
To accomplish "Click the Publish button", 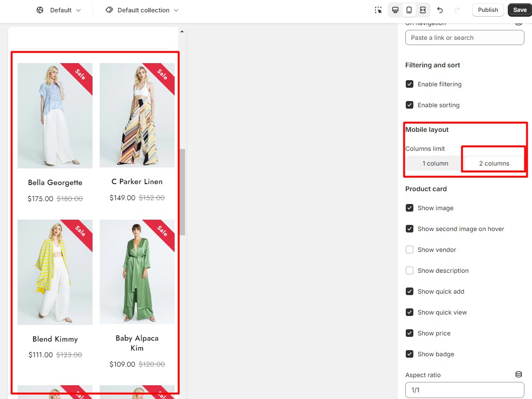I will pos(488,10).
